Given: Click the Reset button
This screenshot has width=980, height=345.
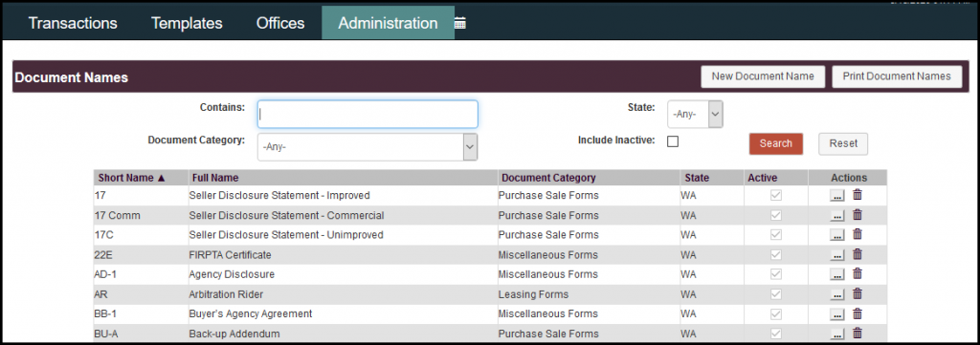Looking at the screenshot, I should [843, 143].
